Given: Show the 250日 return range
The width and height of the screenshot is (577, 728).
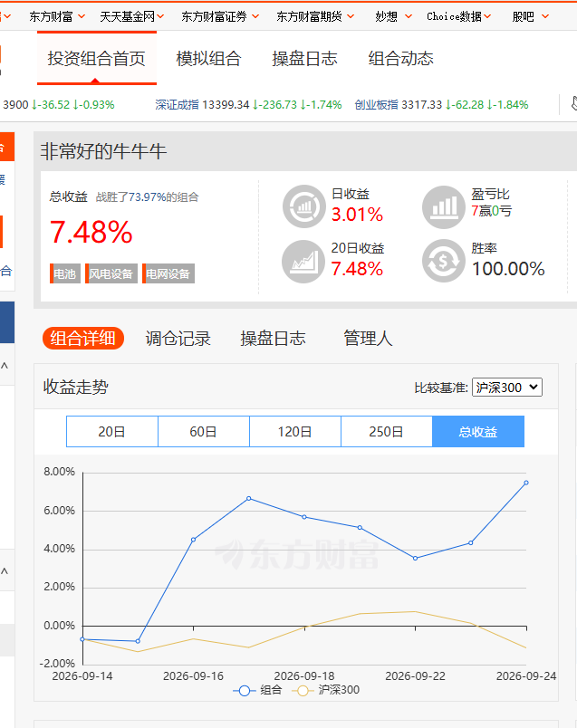Looking at the screenshot, I should 387,432.
